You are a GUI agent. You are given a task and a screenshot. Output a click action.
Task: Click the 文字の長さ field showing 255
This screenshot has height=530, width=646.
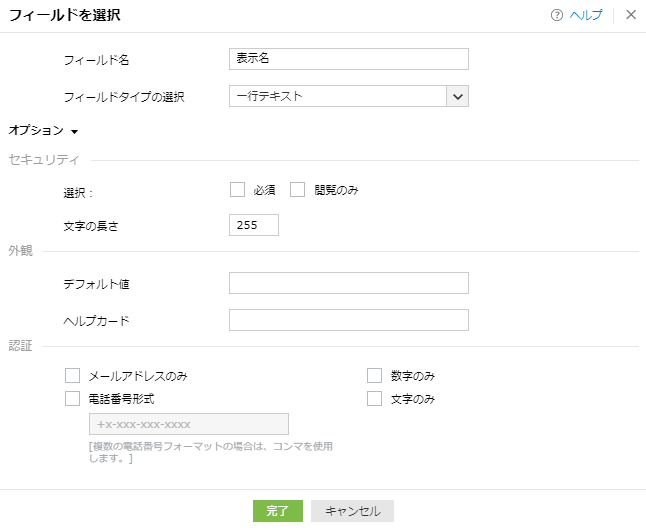coord(253,225)
